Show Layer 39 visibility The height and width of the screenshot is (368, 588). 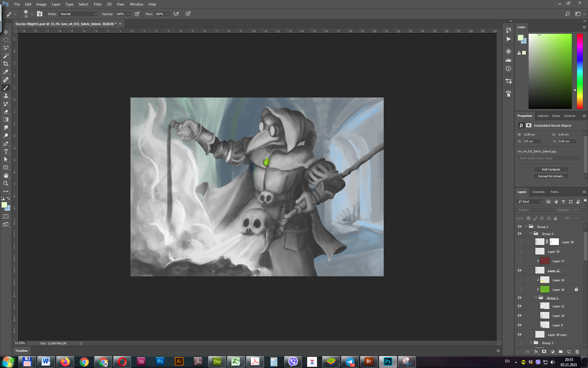point(519,251)
